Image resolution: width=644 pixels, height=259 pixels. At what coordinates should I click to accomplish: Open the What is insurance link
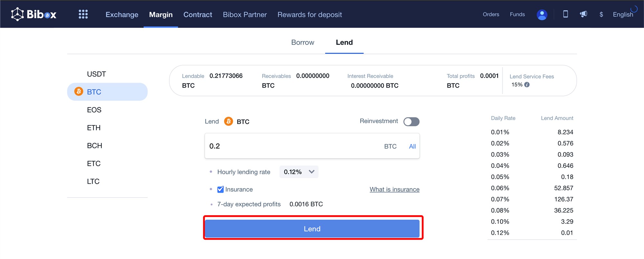(394, 189)
